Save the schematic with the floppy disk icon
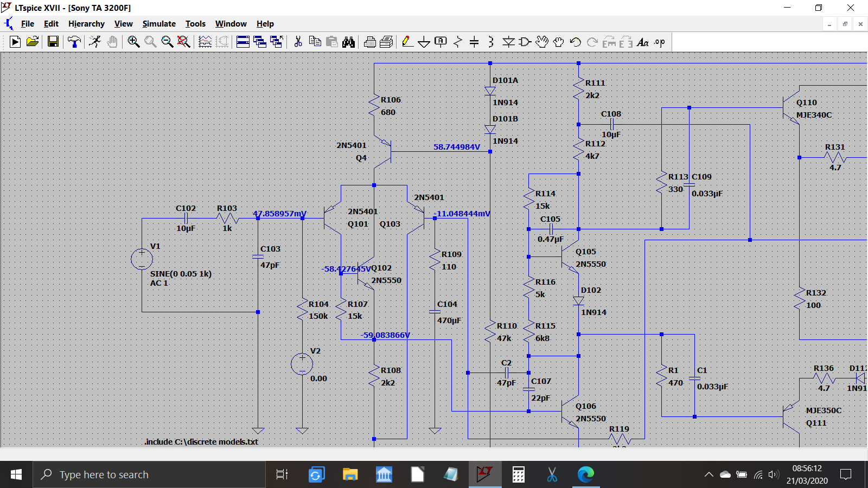Screen dimensions: 868x488 (x=53, y=42)
